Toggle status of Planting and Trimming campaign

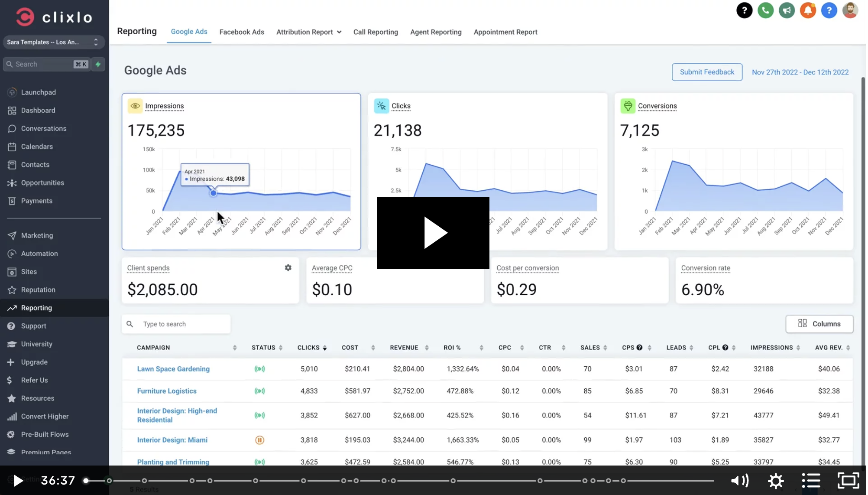260,462
